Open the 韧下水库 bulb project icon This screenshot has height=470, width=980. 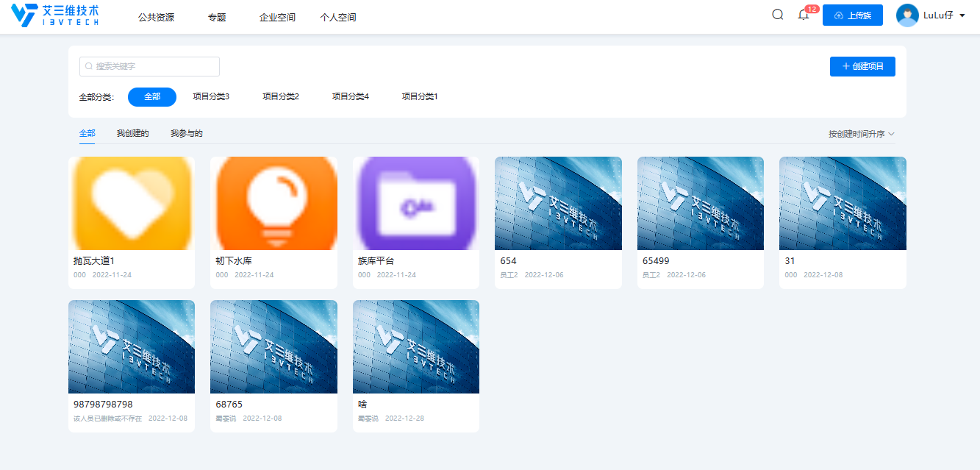point(273,203)
